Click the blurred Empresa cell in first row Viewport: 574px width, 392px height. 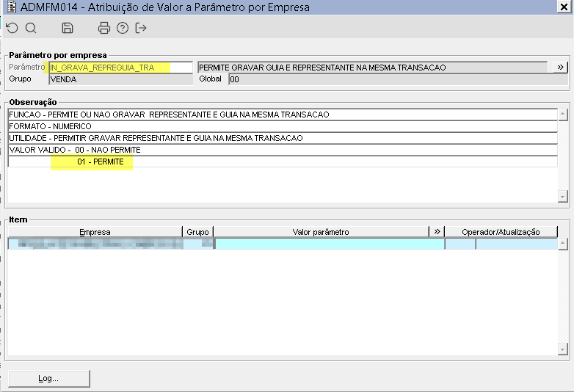click(95, 244)
